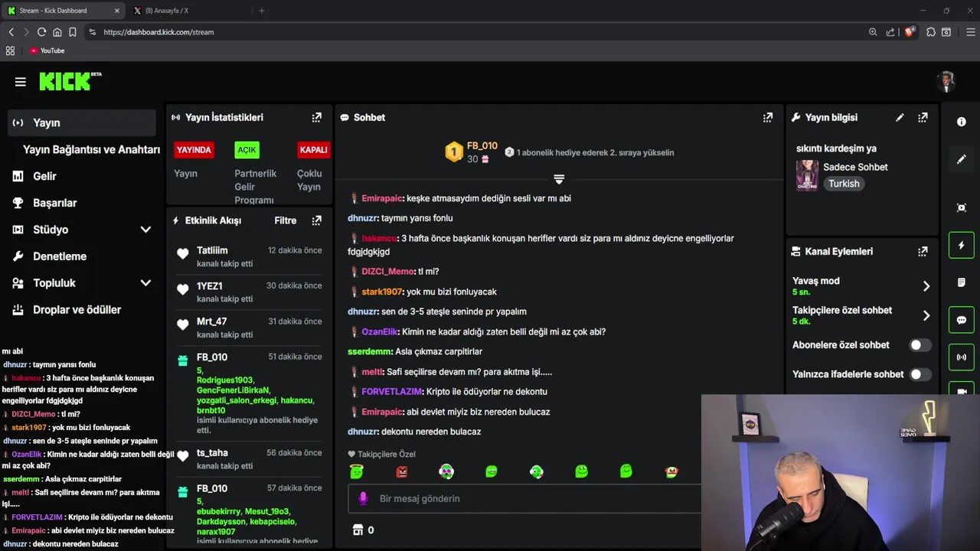980x551 pixels.
Task: Click username stark1907 in the chat
Action: coord(382,292)
